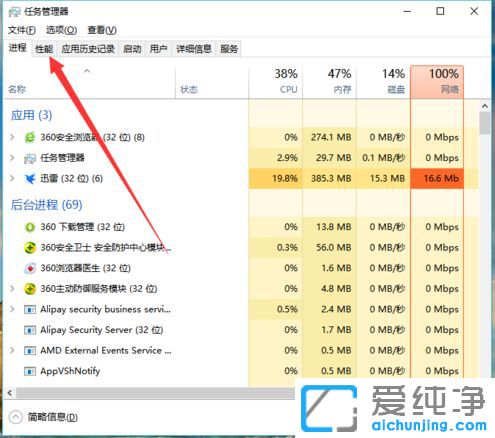Click the Alipay security business service icon
Image resolution: width=495 pixels, height=438 pixels.
(x=30, y=310)
